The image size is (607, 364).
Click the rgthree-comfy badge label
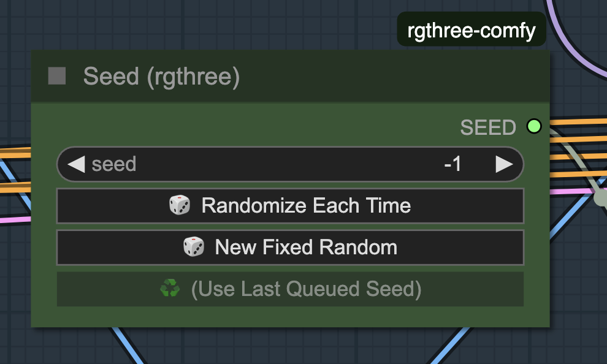click(471, 30)
